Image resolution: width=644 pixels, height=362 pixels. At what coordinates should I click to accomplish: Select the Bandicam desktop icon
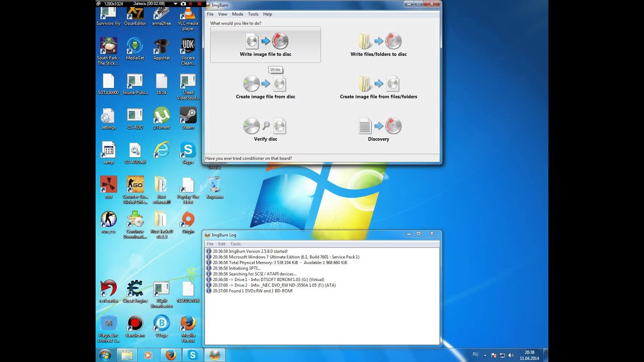[x=135, y=326]
